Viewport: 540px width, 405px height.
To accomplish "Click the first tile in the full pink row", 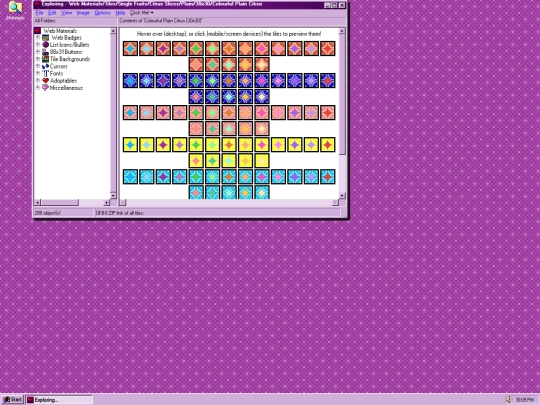I will point(130,113).
